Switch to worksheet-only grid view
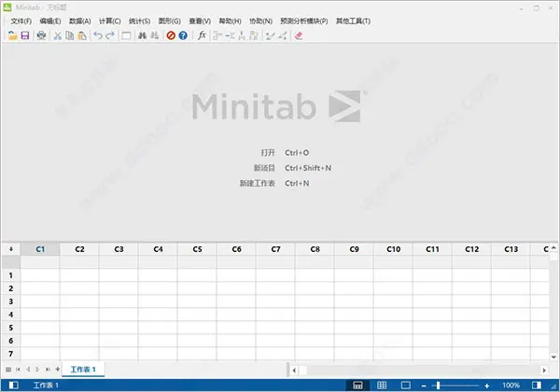This screenshot has height=392, width=560. pos(382,385)
